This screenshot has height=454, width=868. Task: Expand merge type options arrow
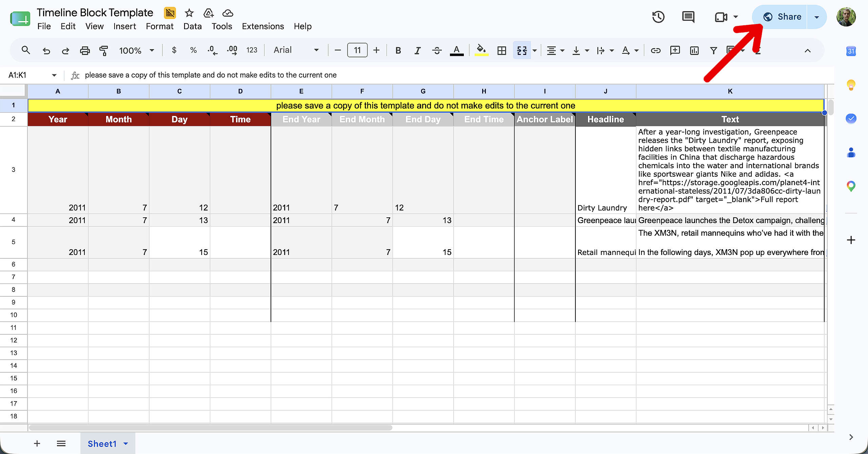pyautogui.click(x=535, y=51)
